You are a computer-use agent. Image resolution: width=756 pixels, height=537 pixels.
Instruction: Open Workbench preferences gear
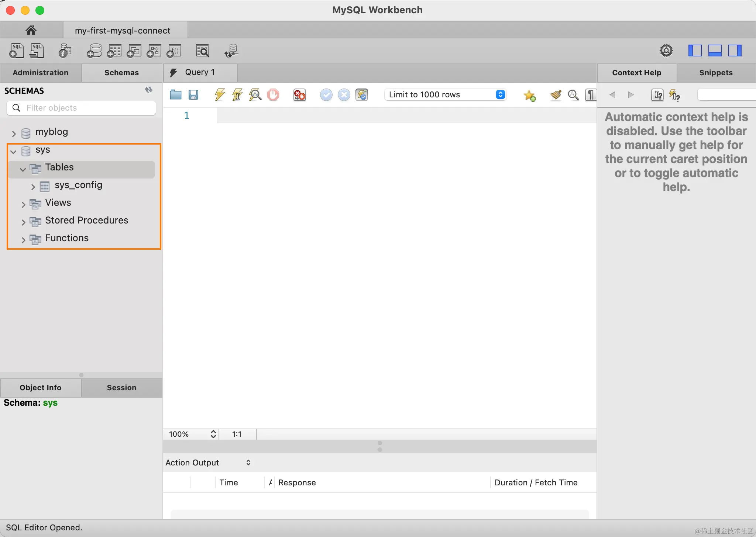point(666,51)
